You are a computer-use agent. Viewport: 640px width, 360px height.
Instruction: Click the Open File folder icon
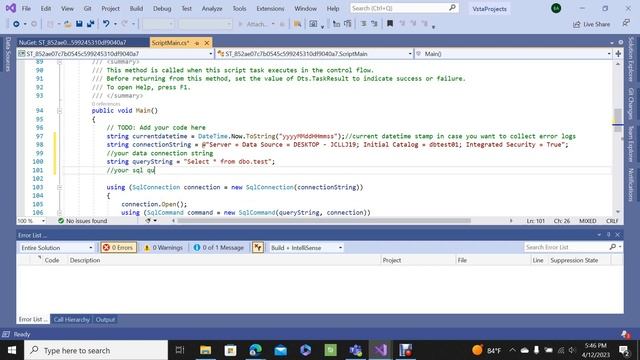[68, 24]
